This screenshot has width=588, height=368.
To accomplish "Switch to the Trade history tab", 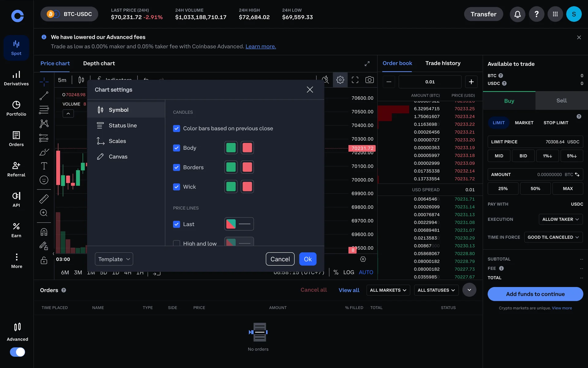I will tap(443, 63).
